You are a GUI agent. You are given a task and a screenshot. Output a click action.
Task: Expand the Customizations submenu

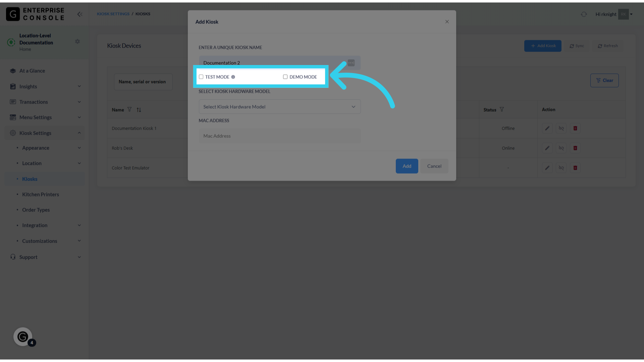point(45,241)
